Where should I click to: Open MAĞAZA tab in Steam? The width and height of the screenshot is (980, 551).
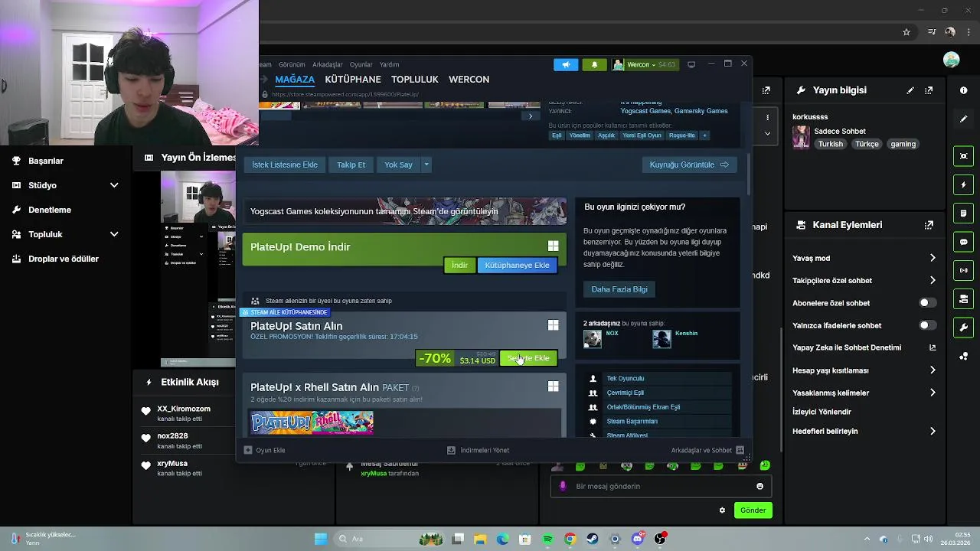295,79
